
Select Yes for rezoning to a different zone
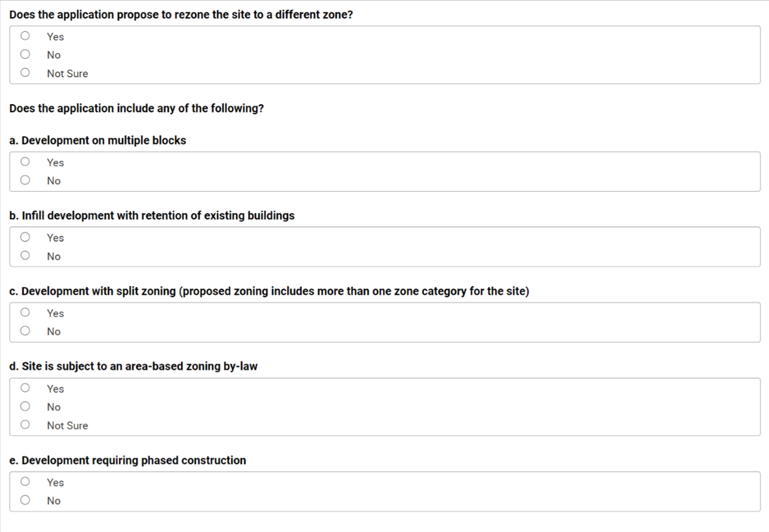pyautogui.click(x=25, y=36)
